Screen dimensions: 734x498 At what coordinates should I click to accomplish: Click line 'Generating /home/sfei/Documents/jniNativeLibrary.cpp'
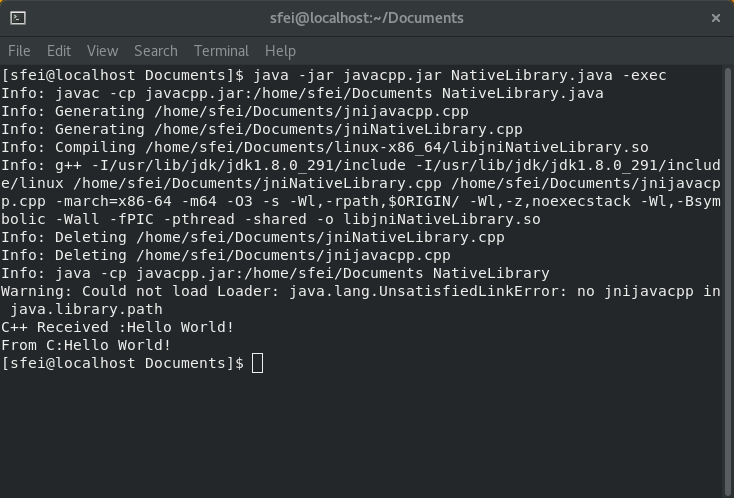coord(289,129)
